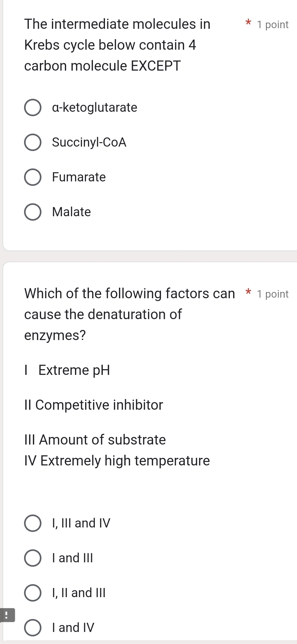Select the 'I and III' option
Screen dimensions: 297x644
[33, 558]
